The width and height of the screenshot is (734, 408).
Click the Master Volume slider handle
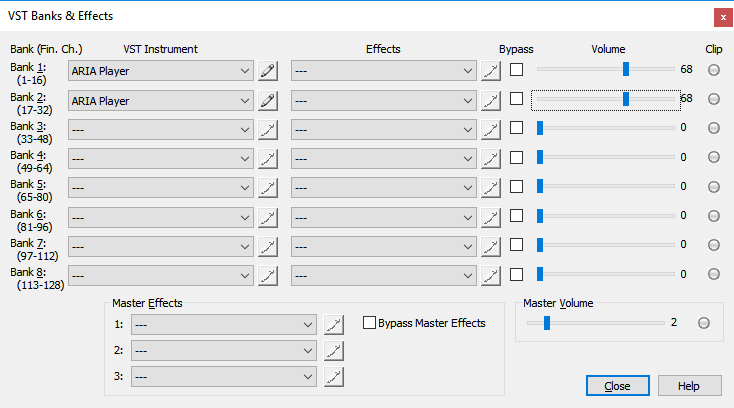click(546, 323)
